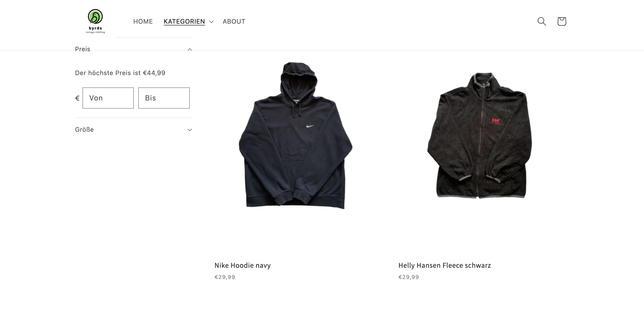
Task: Click the Größe filter heading
Action: click(85, 129)
